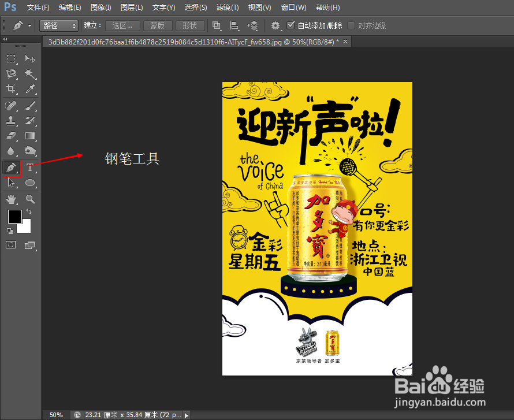Click the status bar preview icon
Viewport: 514px width, 420px height.
[x=77, y=415]
